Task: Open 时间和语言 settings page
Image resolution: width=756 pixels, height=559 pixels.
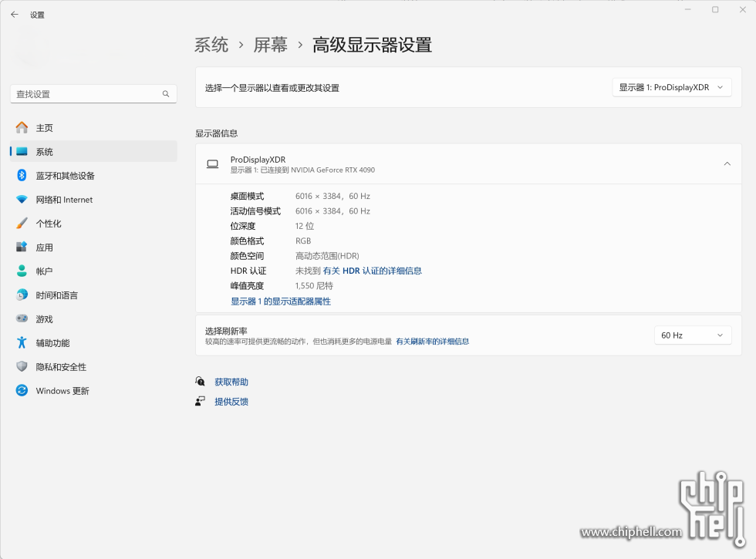Action: (x=93, y=295)
